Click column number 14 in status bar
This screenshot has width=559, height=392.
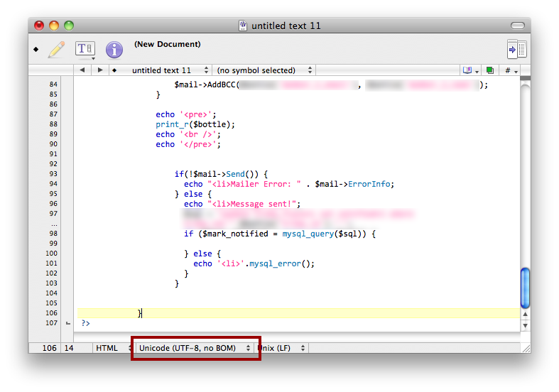[69, 348]
